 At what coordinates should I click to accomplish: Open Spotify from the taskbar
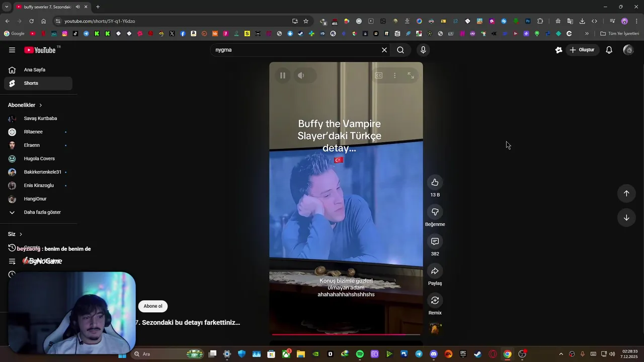coord(360,354)
